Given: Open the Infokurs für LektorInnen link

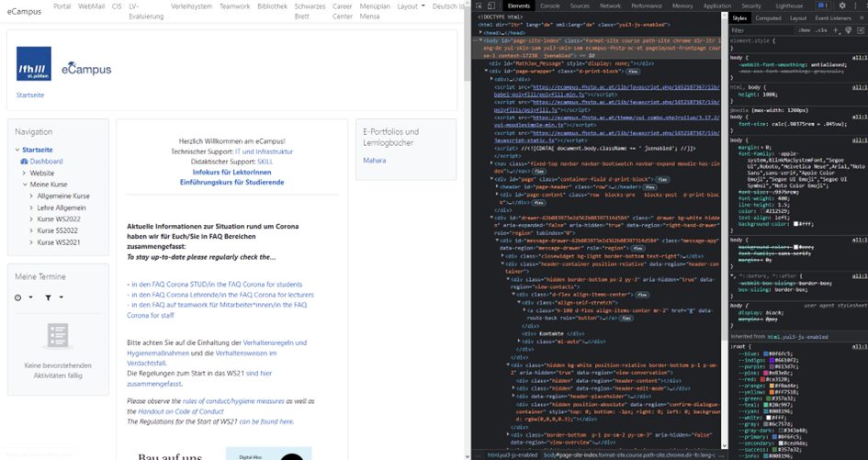Looking at the screenshot, I should (232, 172).
